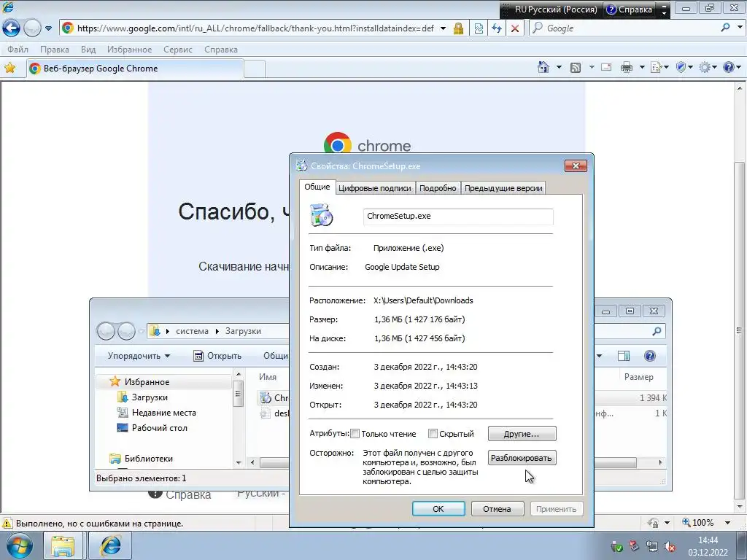747x560 pixels.
Task: Click the Explorer search magnifier icon
Action: coord(657,331)
